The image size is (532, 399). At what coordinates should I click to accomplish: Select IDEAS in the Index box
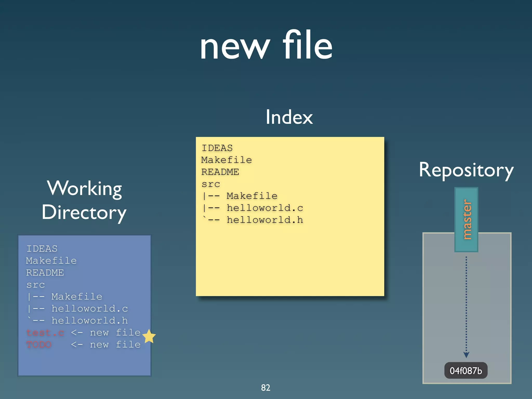coord(217,148)
